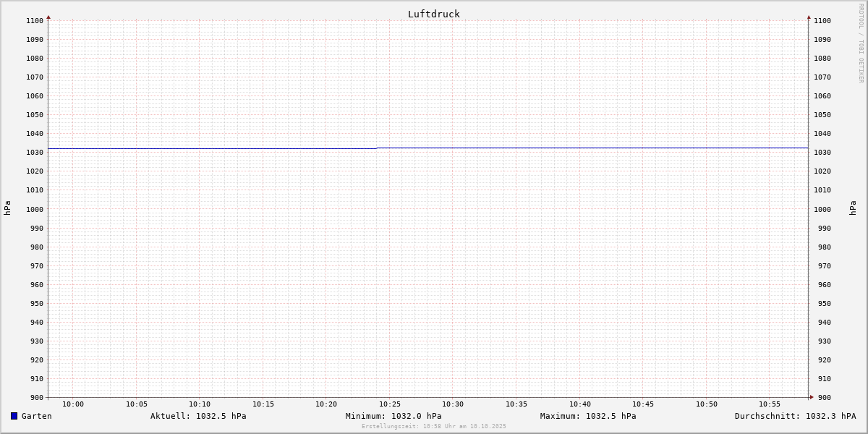The height and width of the screenshot is (434, 868).
Task: Click the rotated hPa label on left side
Action: (x=7, y=208)
